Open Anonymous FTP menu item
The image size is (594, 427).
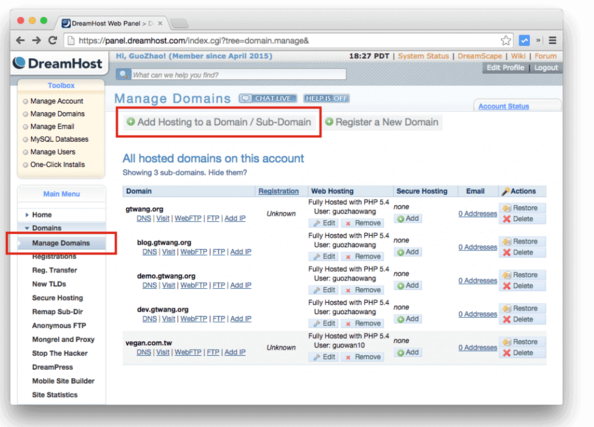click(59, 325)
